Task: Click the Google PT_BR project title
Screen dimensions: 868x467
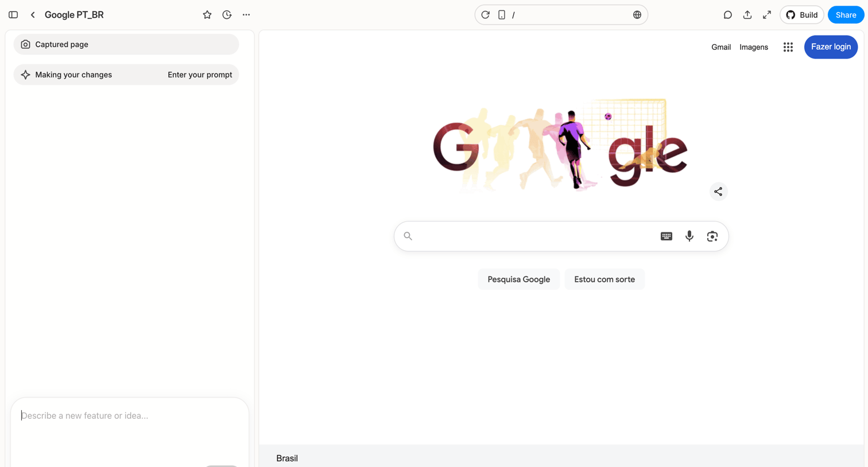Action: (74, 15)
